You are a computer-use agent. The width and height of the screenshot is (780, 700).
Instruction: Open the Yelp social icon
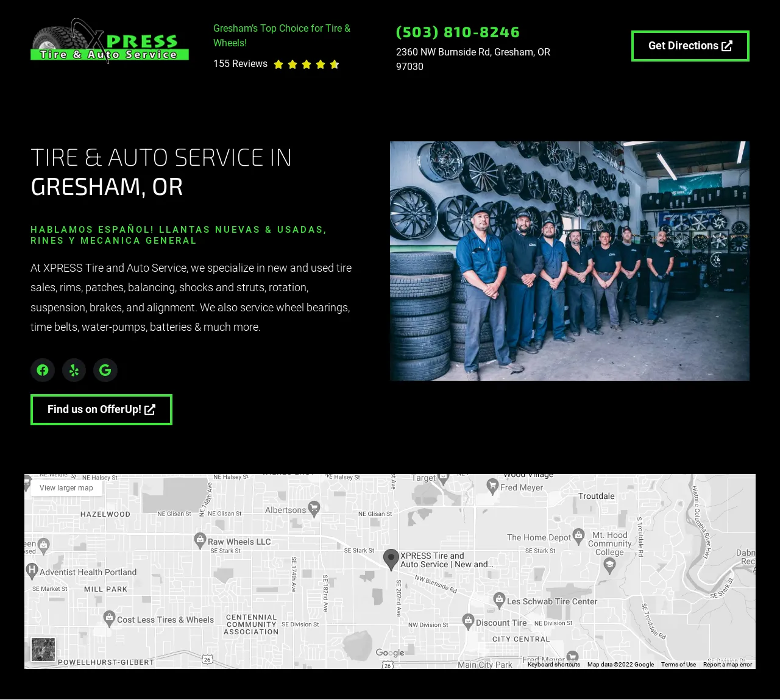[74, 370]
